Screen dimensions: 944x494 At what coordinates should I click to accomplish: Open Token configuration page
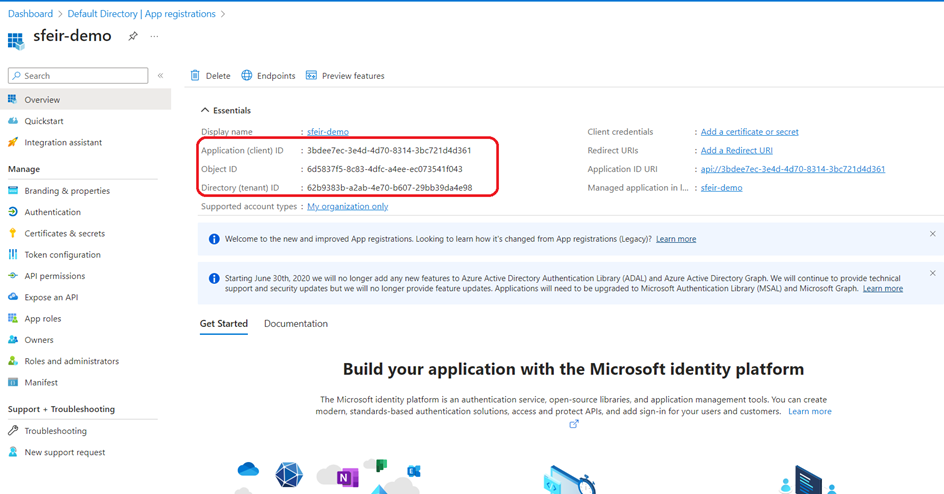point(63,255)
